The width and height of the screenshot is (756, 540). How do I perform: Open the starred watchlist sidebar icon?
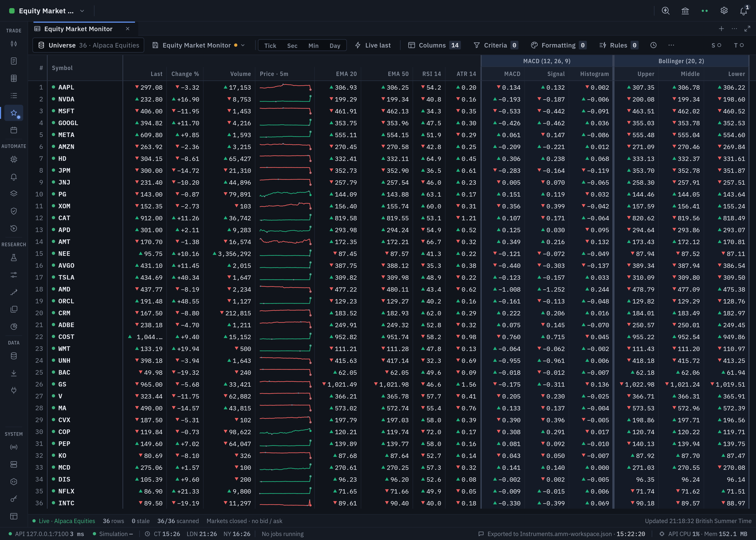coord(14,113)
